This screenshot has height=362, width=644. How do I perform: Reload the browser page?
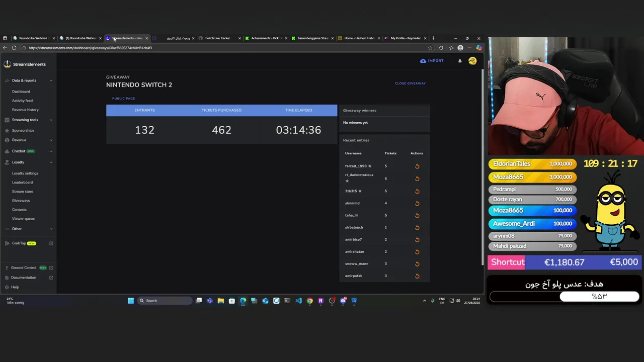[14, 48]
